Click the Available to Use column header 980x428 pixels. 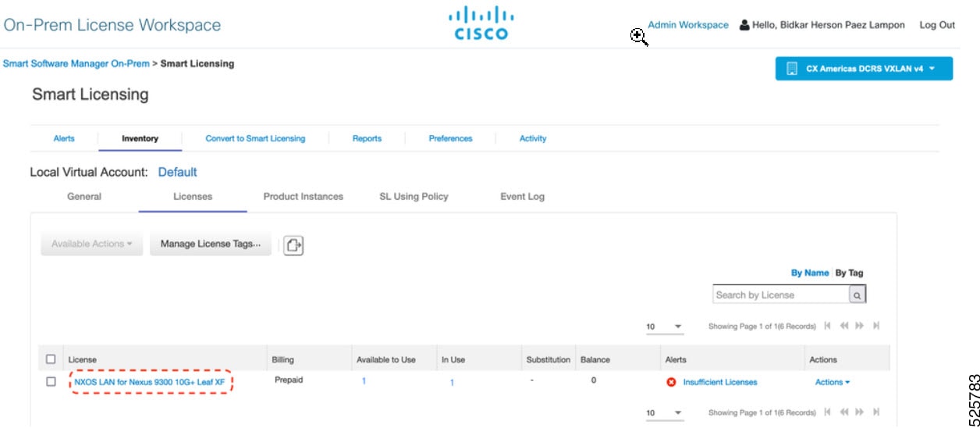[x=386, y=360]
